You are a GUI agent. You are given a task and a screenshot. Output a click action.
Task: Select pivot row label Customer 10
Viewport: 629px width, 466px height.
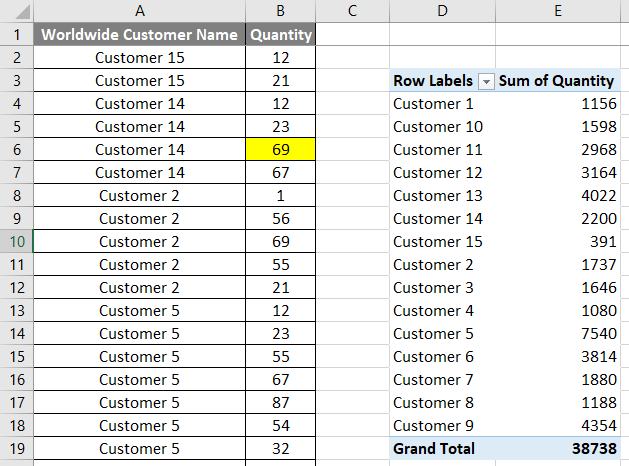(442, 127)
